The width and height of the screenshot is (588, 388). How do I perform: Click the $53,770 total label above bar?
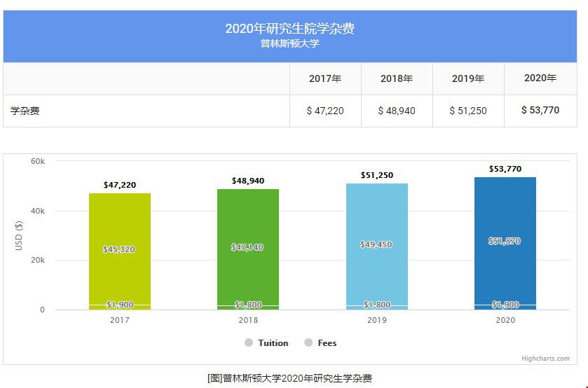505,169
